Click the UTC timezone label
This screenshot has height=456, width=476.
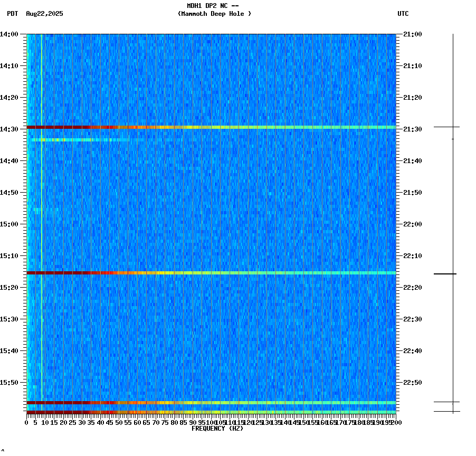(404, 14)
